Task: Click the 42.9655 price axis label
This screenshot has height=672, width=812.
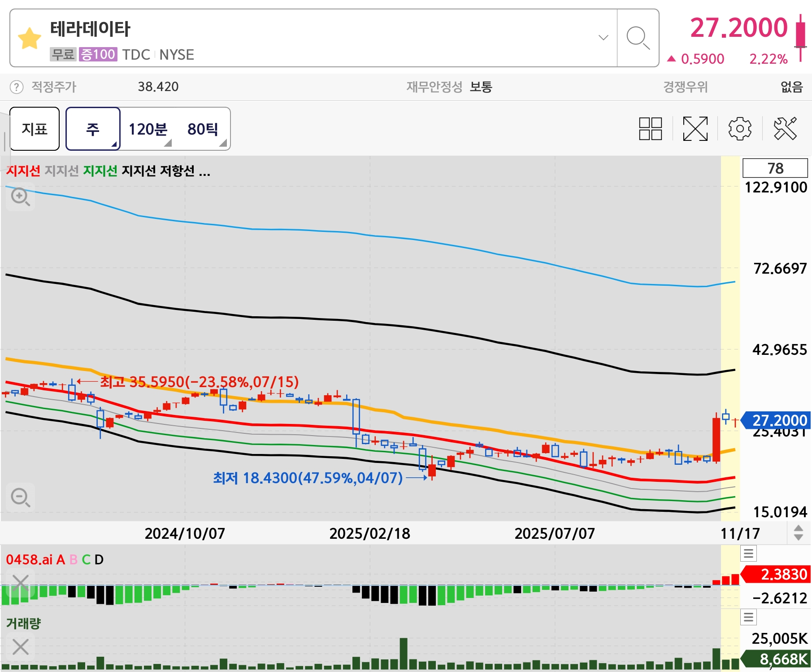Action: pyautogui.click(x=780, y=349)
